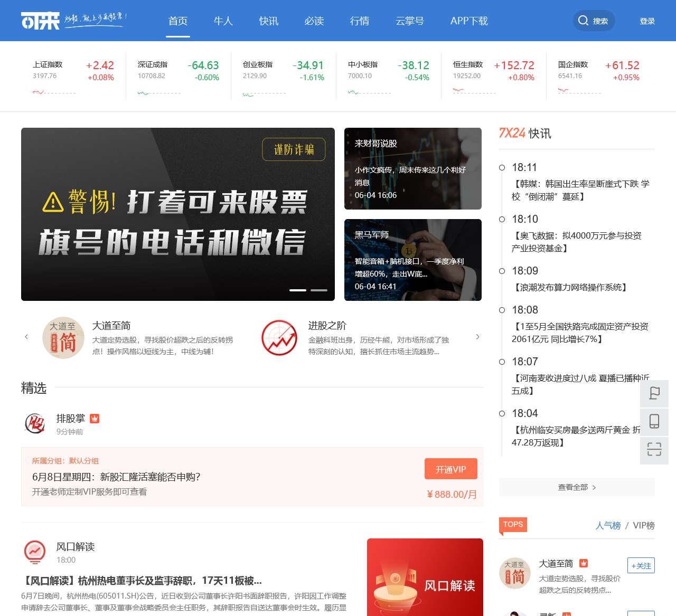This screenshot has height=616, width=676.
Task: Click the left arrow of the recommendations carousel
Action: click(27, 337)
